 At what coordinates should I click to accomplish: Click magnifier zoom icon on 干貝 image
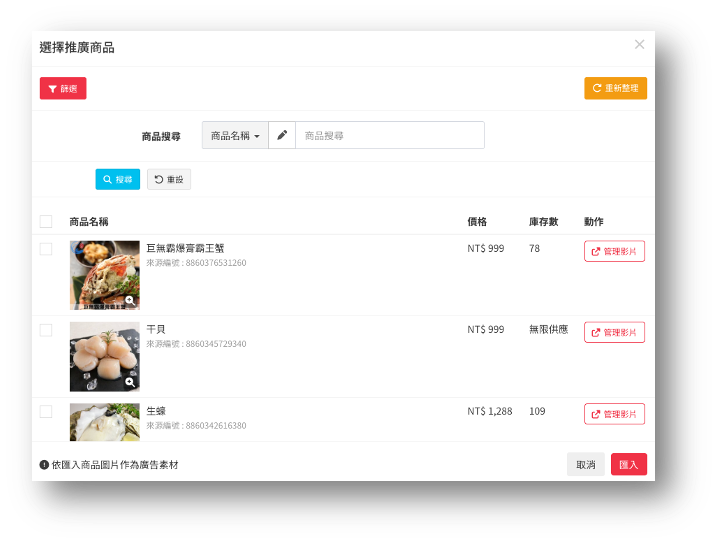pyautogui.click(x=130, y=382)
